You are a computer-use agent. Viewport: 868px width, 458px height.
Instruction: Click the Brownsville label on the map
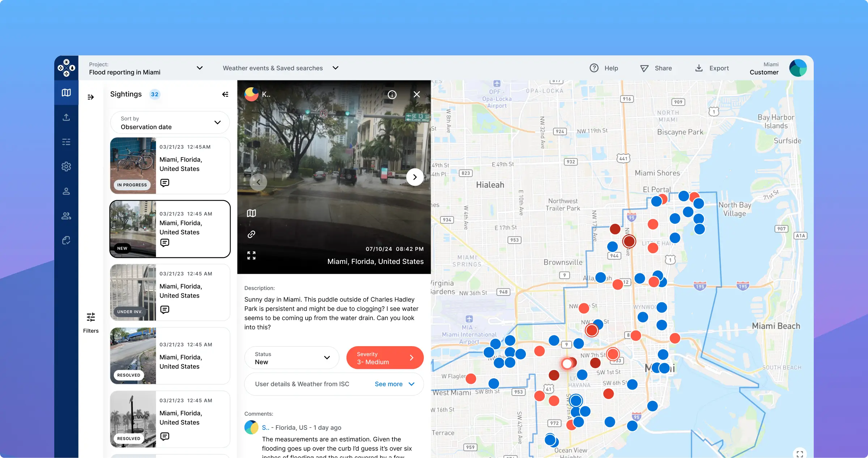point(563,262)
